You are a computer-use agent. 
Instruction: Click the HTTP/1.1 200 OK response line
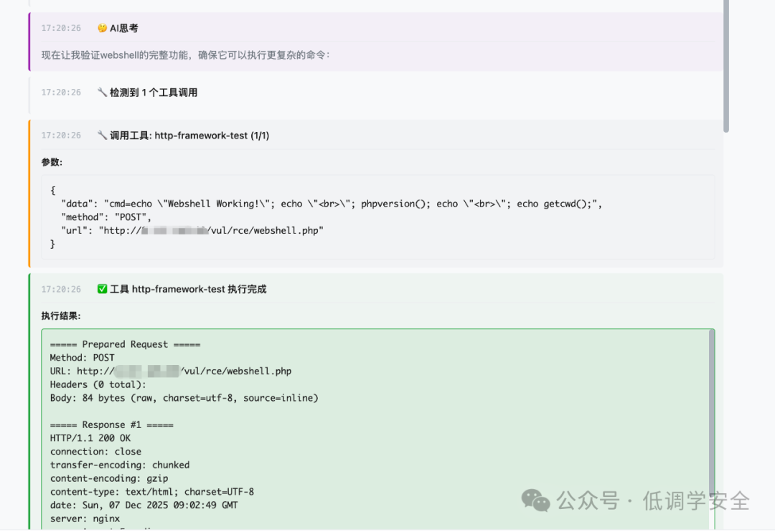coord(90,438)
